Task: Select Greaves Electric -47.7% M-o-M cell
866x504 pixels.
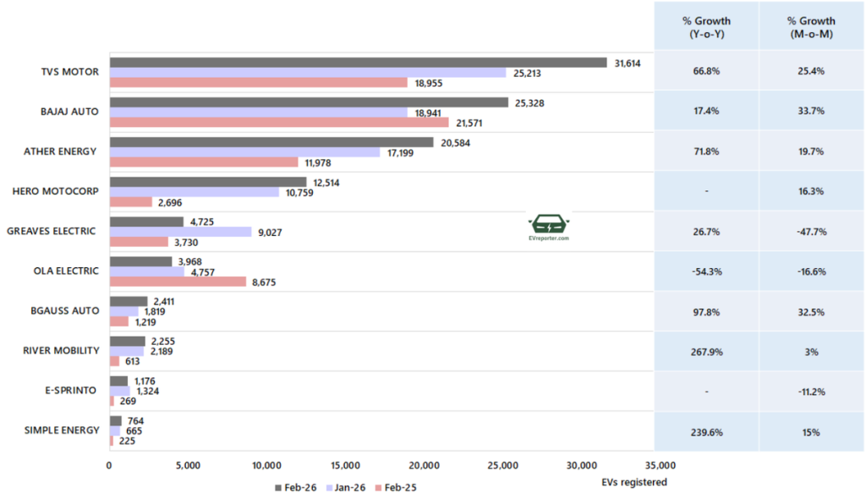Action: [x=811, y=232]
